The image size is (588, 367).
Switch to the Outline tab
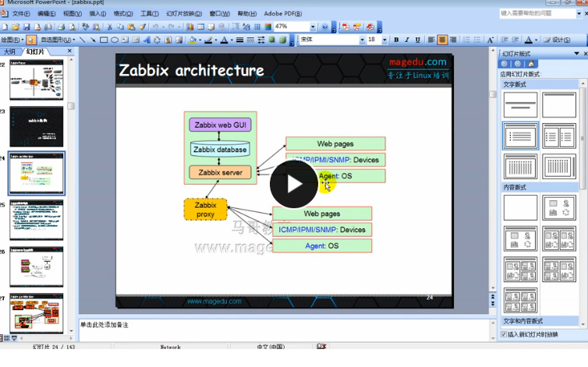pos(9,51)
